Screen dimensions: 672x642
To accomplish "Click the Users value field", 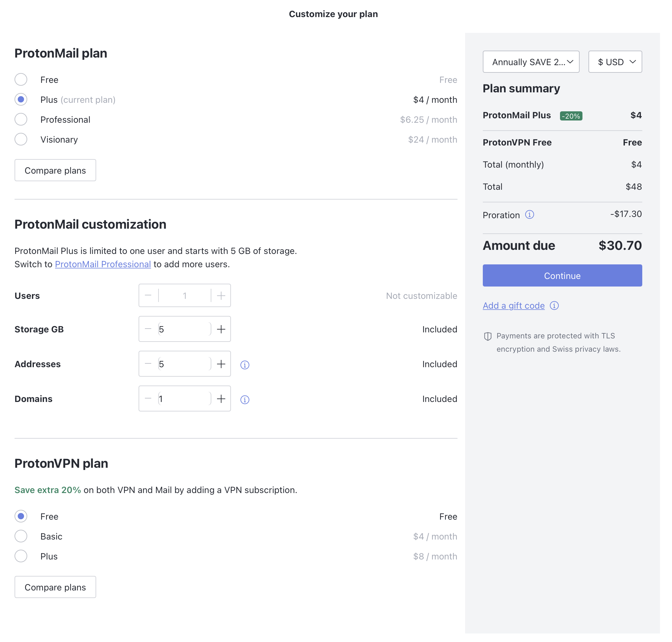I will (x=184, y=296).
